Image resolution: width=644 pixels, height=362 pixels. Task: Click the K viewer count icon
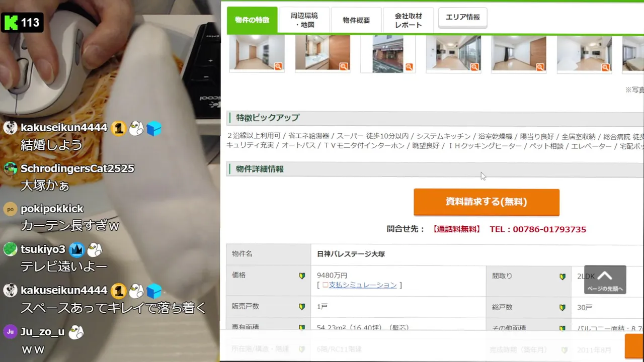(11, 22)
